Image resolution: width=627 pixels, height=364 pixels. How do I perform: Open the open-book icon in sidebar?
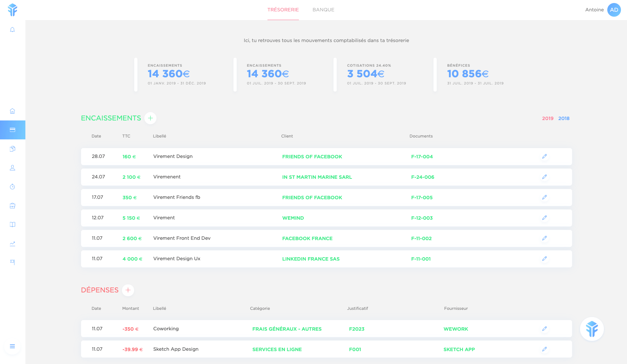[13, 225]
